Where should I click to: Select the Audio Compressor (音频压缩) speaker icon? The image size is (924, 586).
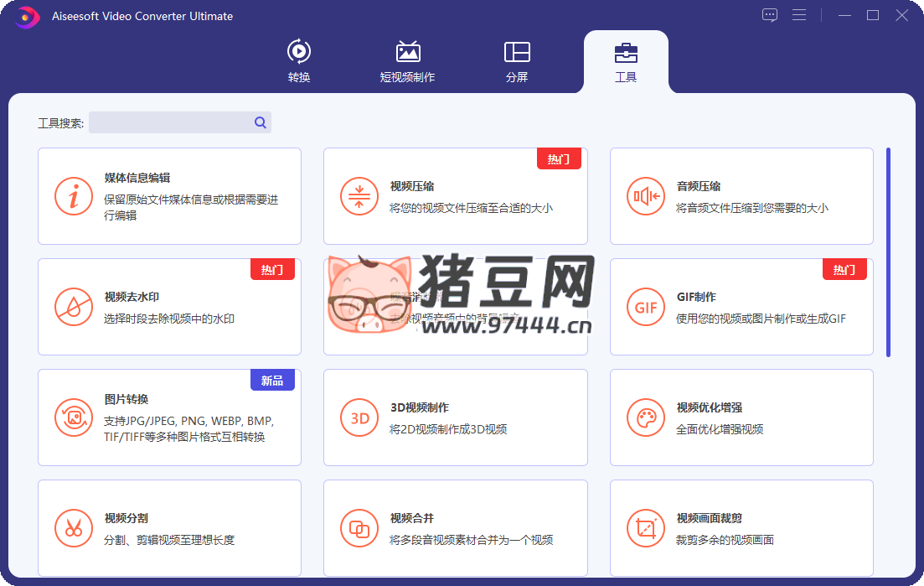pyautogui.click(x=646, y=196)
